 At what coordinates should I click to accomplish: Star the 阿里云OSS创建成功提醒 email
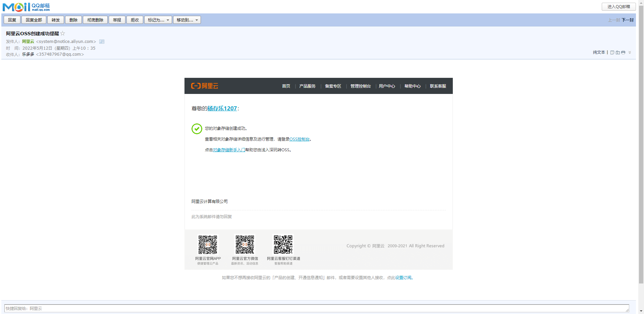click(63, 34)
